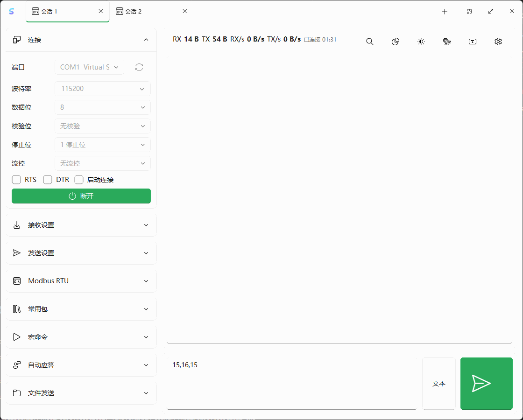Image resolution: width=523 pixels, height=420 pixels.
Task: Expand the Modbus RTU section
Action: coord(81,281)
